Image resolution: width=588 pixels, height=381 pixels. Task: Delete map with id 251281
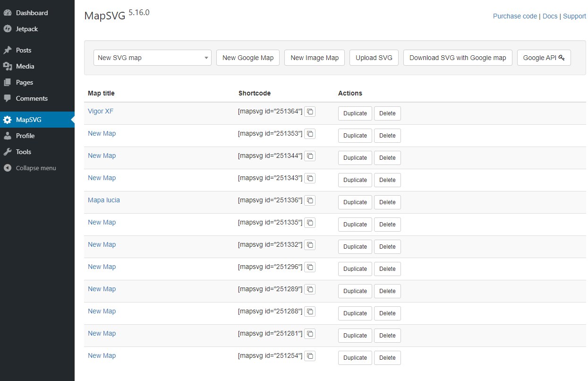pyautogui.click(x=387, y=336)
